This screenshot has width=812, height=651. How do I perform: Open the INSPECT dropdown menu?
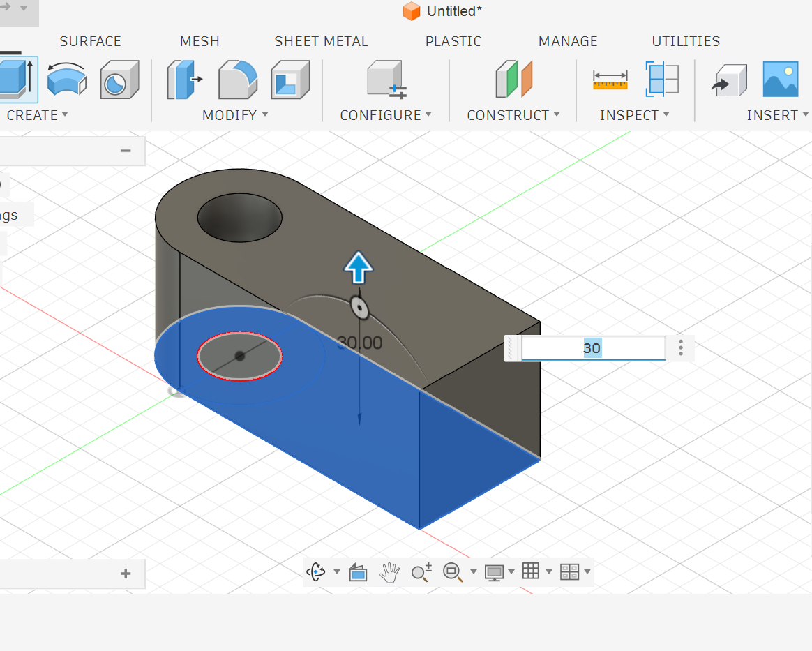tap(634, 115)
